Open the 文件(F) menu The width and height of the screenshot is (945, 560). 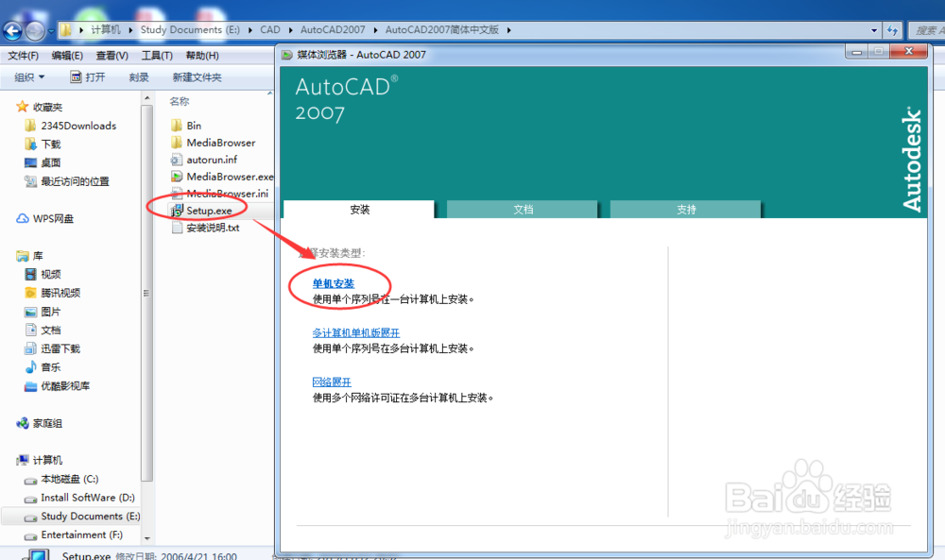click(x=23, y=56)
